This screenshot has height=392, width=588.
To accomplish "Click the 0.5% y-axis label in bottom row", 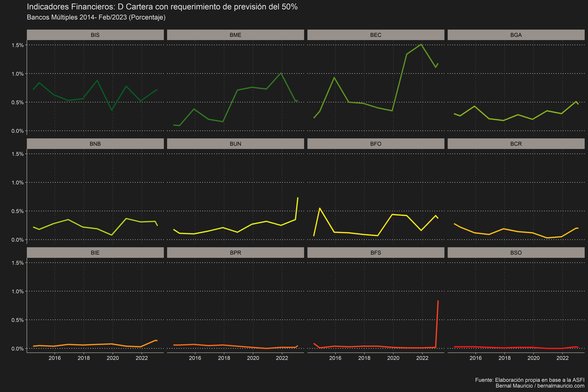I will (18, 320).
